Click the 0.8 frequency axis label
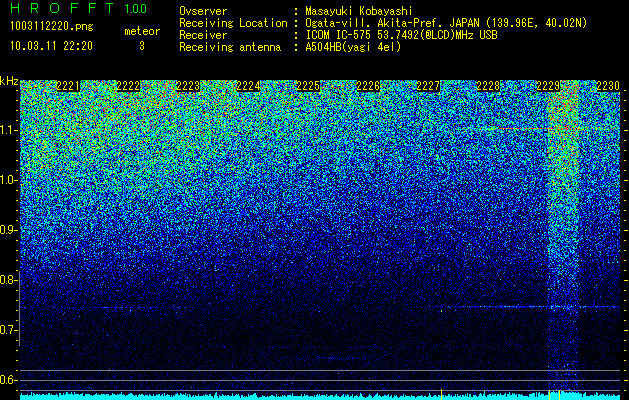The width and height of the screenshot is (629, 400). tap(8, 280)
